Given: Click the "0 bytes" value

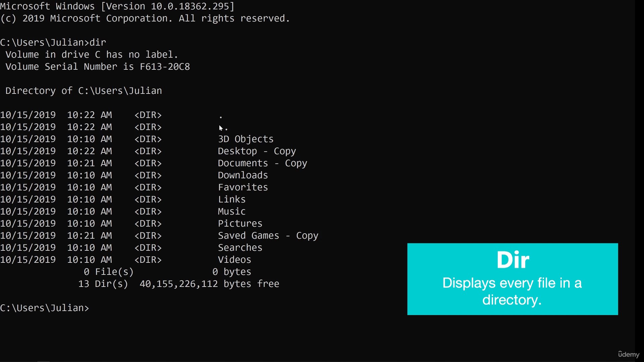Looking at the screenshot, I should pyautogui.click(x=232, y=272).
